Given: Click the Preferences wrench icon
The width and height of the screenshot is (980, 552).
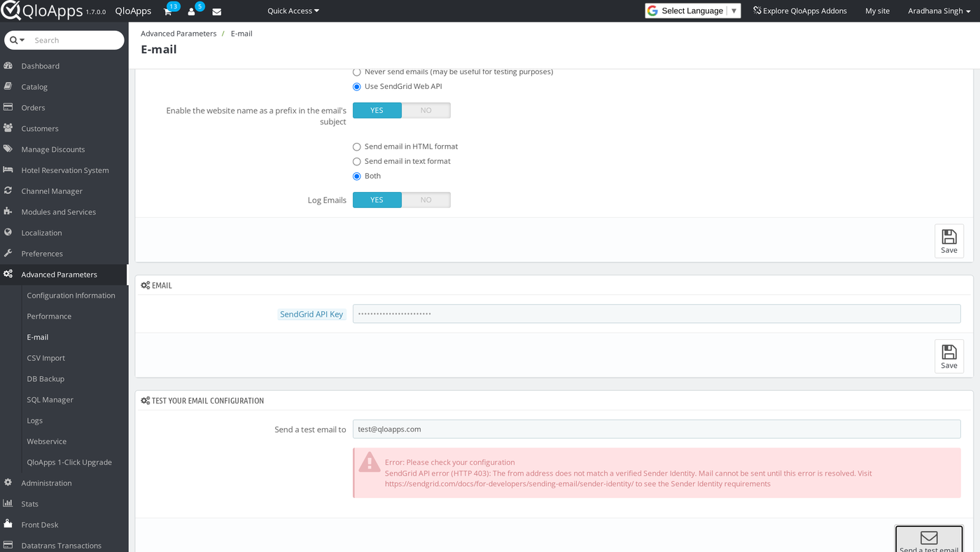Looking at the screenshot, I should coord(8,254).
